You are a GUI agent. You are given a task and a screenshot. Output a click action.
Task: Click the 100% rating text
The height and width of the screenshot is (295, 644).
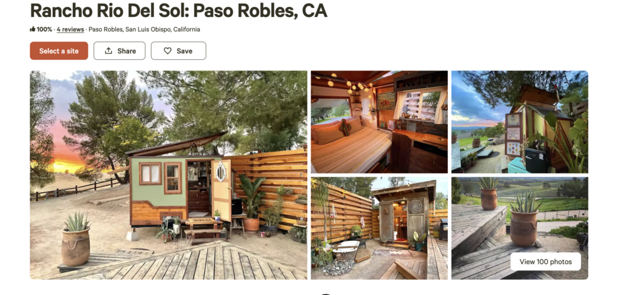(45, 29)
